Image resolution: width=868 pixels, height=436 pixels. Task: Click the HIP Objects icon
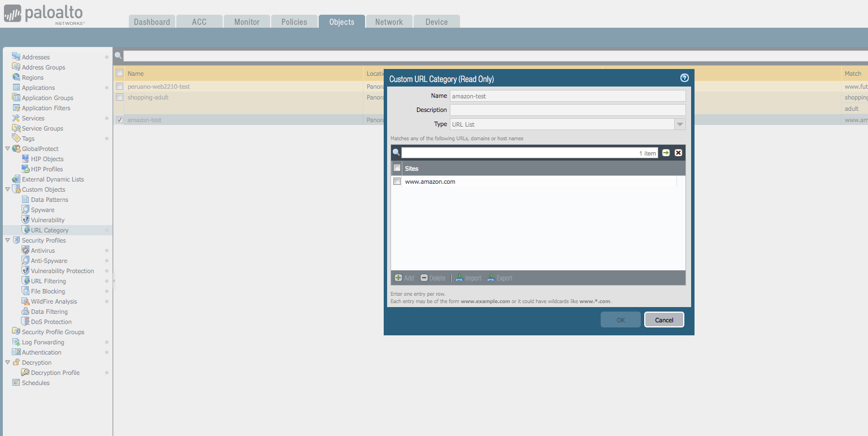[25, 158]
